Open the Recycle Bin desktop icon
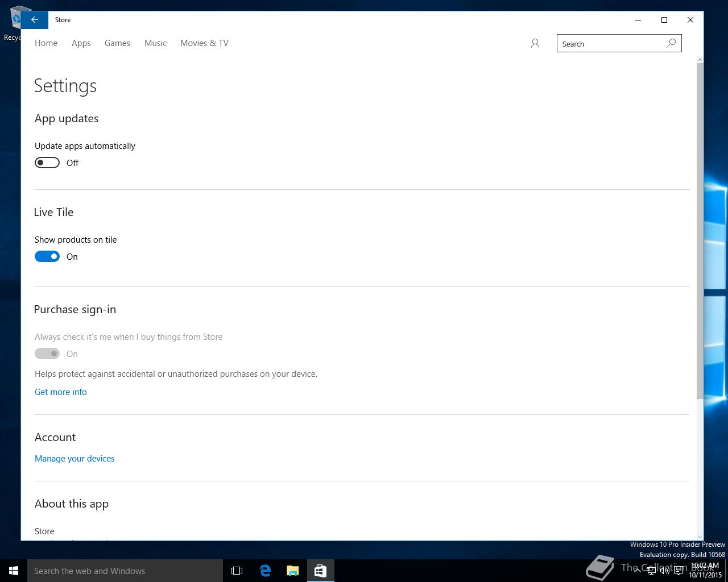 [11, 23]
